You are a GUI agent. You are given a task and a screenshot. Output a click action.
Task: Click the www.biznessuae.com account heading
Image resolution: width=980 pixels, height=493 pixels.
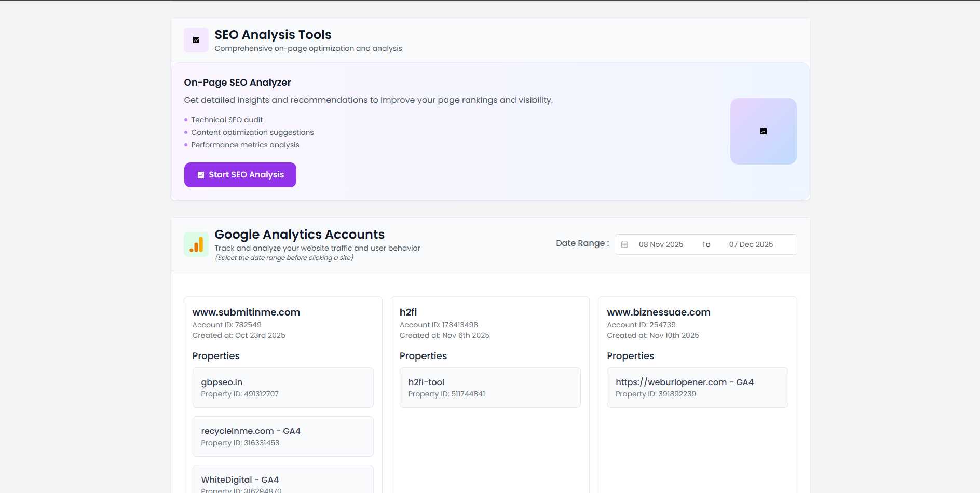coord(658,312)
